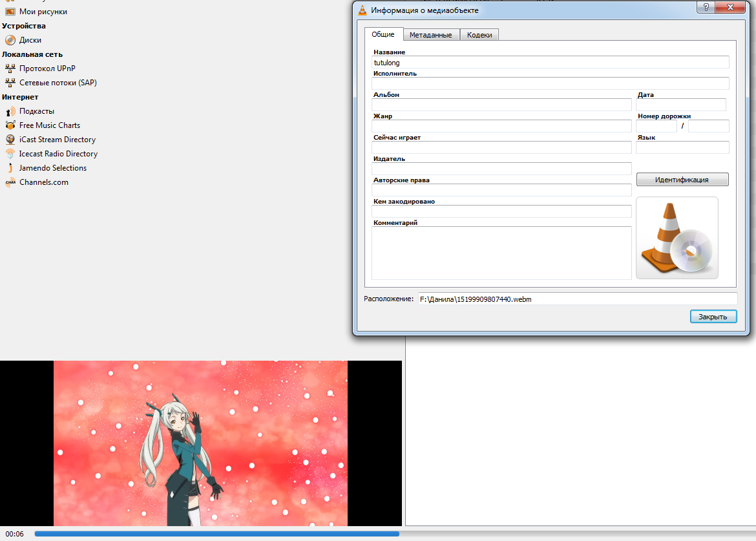Viewport: 756px width, 541px height.
Task: Select Channels.com text label
Action: coord(44,182)
